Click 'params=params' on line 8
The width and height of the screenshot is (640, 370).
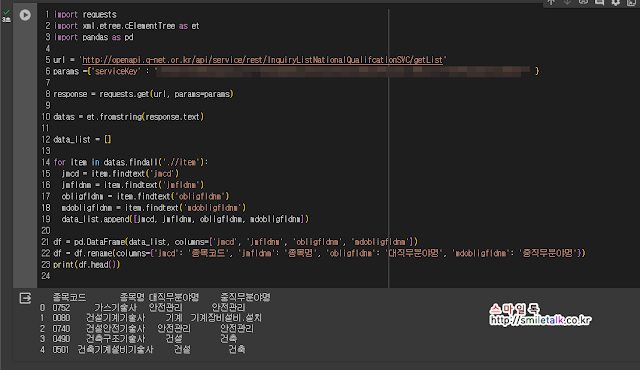(202, 94)
